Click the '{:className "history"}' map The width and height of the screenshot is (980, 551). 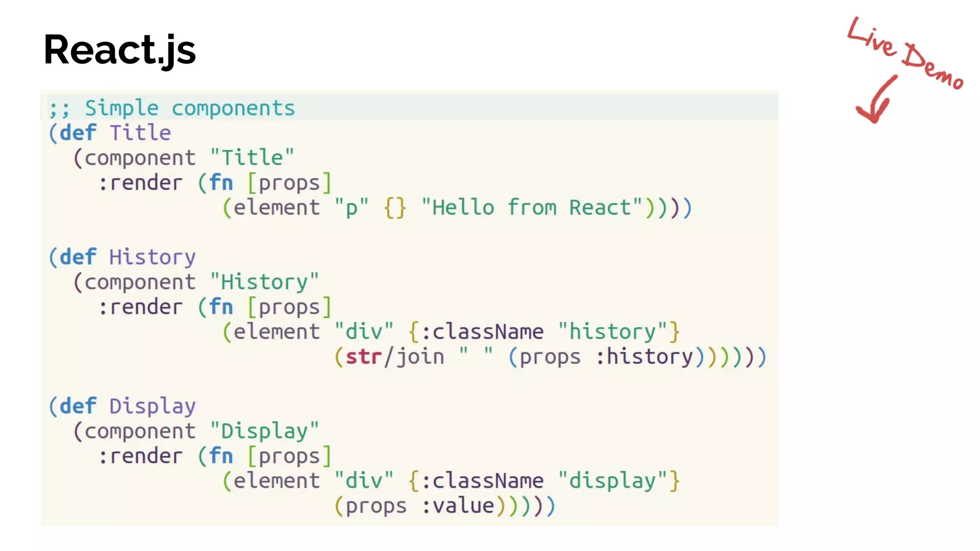coord(544,331)
